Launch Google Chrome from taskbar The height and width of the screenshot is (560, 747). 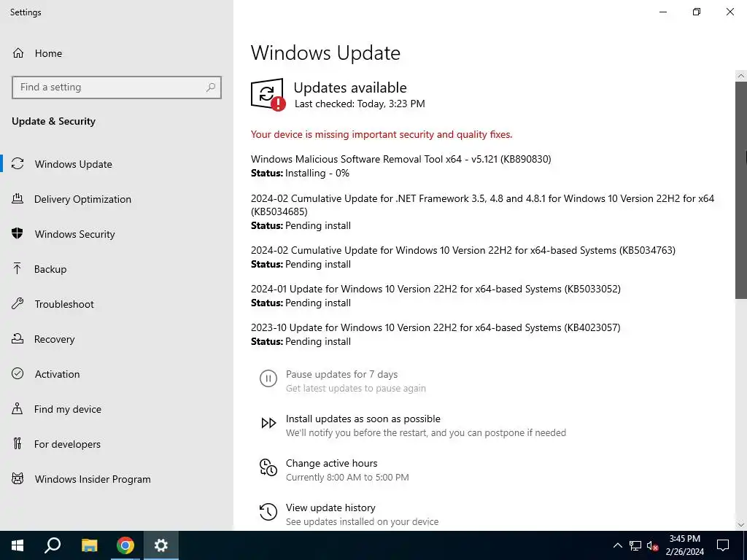click(125, 545)
